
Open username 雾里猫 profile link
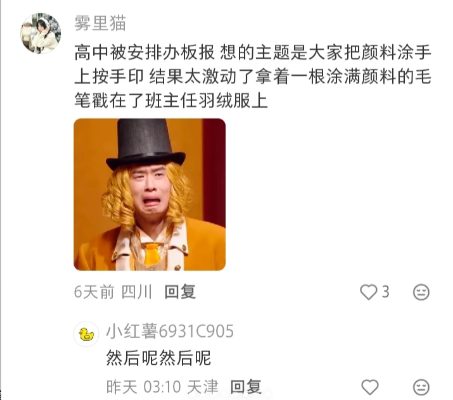pos(100,23)
